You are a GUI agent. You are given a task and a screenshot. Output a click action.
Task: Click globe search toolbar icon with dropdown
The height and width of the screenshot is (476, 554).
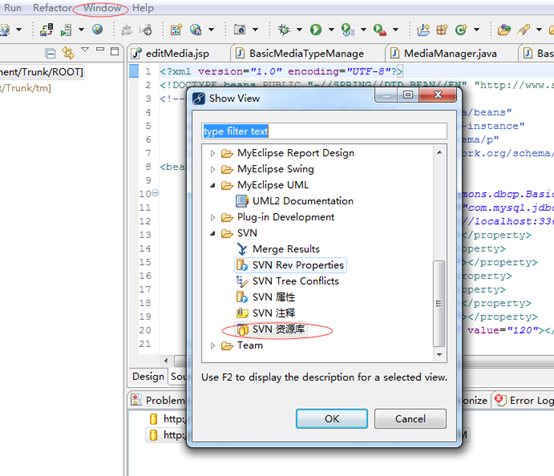coord(195,30)
